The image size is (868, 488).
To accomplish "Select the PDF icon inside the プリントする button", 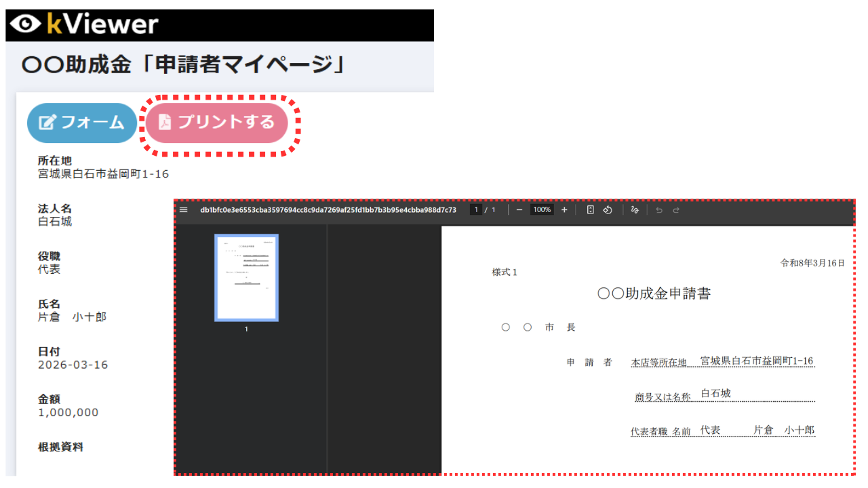I will coord(165,123).
